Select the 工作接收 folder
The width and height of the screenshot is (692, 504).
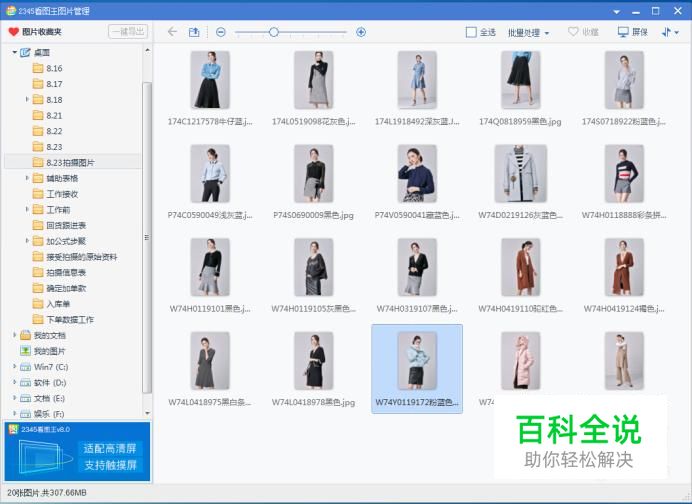point(56,194)
